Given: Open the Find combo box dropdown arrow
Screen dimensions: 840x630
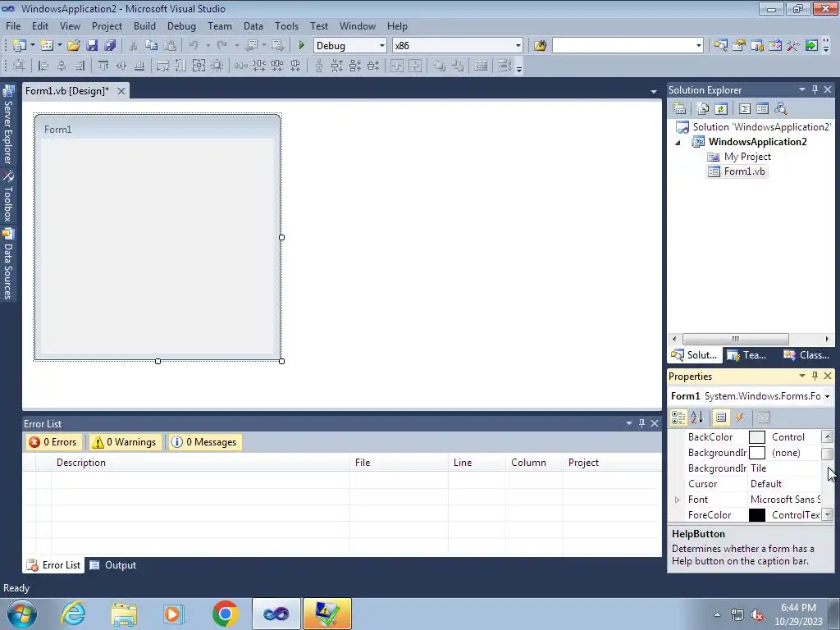Looking at the screenshot, I should tap(699, 46).
